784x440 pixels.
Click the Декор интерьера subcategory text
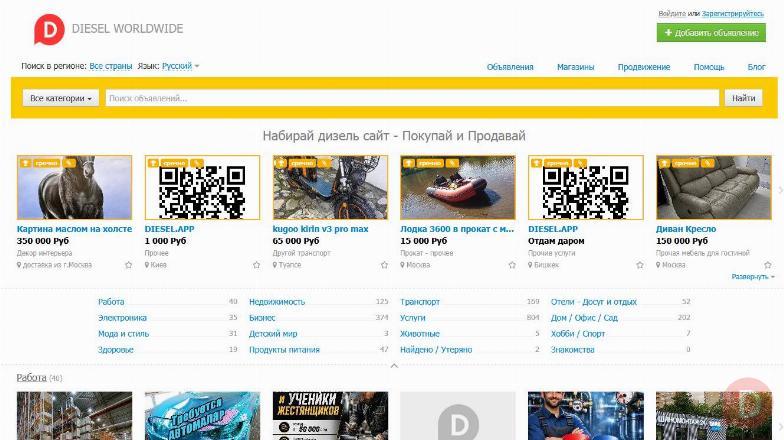pos(44,253)
